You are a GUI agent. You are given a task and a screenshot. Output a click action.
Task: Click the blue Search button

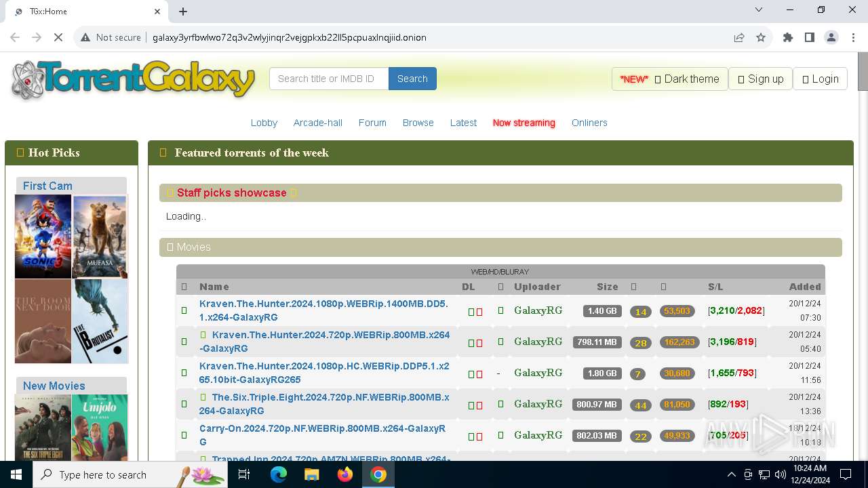(412, 79)
